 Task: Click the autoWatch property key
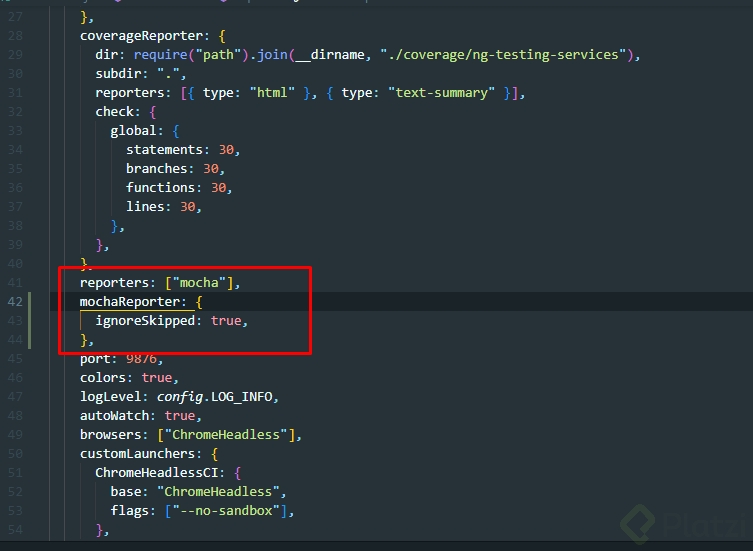114,416
